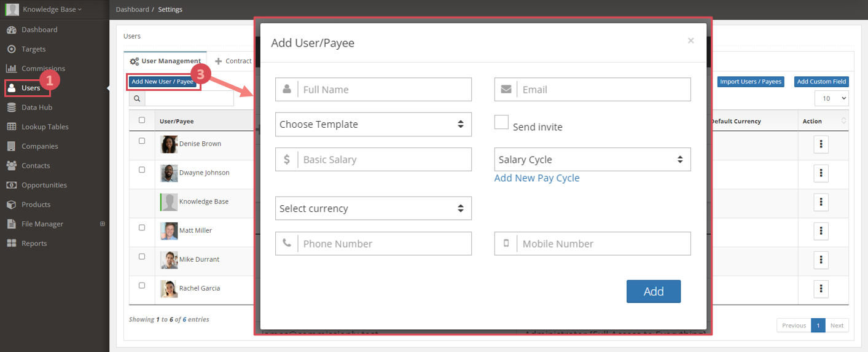Click the Lookup Tables grid icon
The width and height of the screenshot is (868, 352).
pos(11,127)
